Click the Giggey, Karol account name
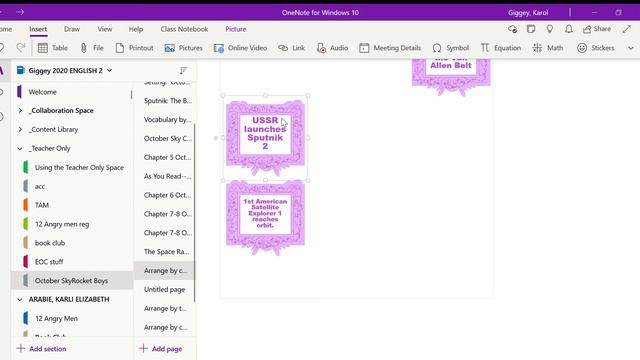Image resolution: width=640 pixels, height=360 pixels. click(528, 12)
